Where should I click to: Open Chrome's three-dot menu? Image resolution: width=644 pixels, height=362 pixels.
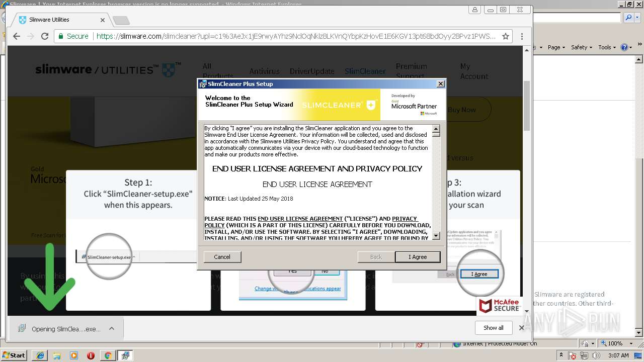coord(522,36)
